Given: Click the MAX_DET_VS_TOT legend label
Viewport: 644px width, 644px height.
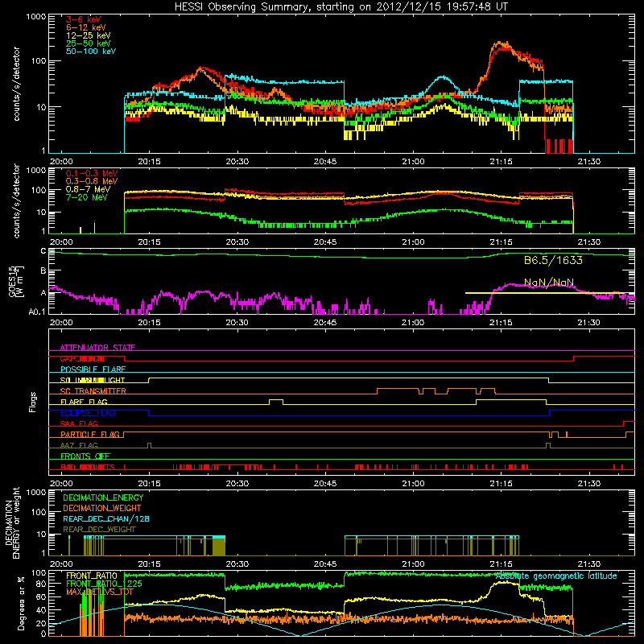Looking at the screenshot, I should [99, 592].
